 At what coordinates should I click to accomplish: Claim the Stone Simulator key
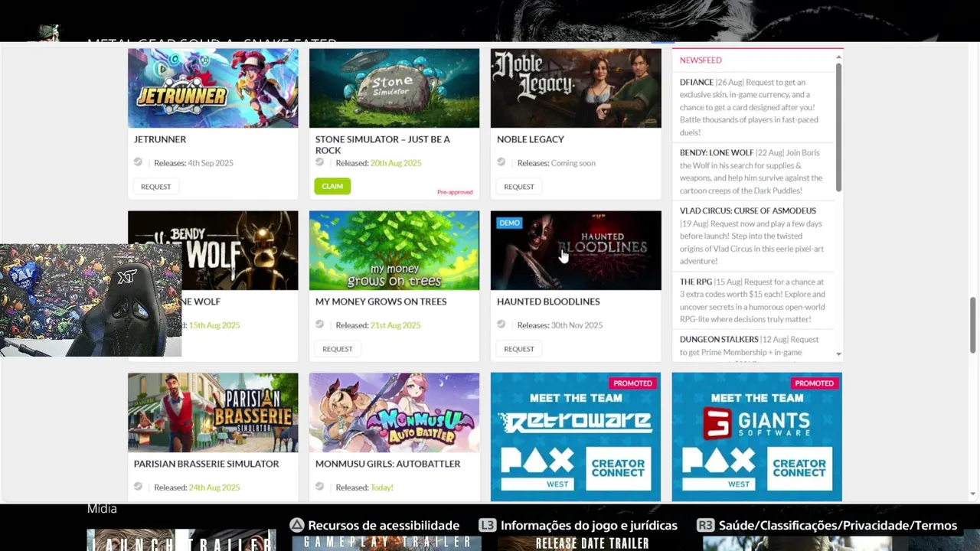click(x=332, y=186)
